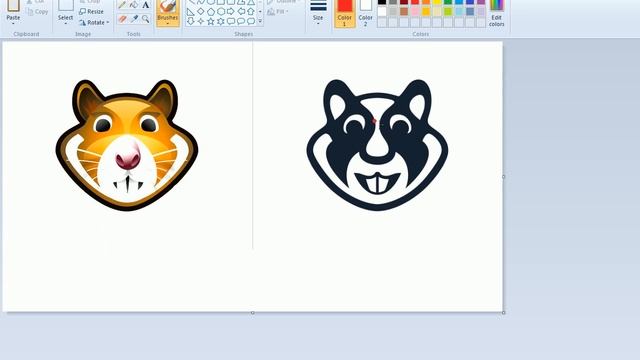Choose the cloud callout shape

tap(251, 21)
